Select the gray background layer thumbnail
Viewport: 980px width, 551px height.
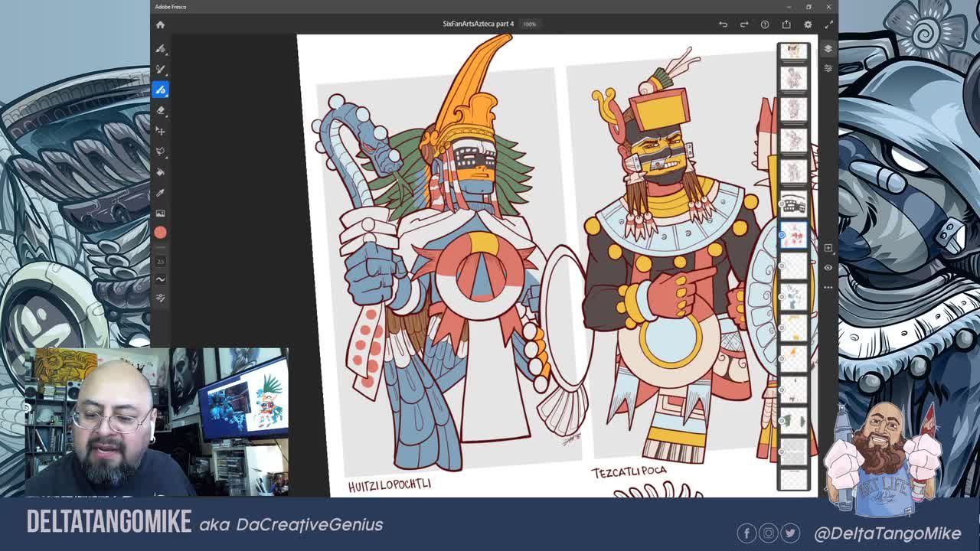pos(793,452)
